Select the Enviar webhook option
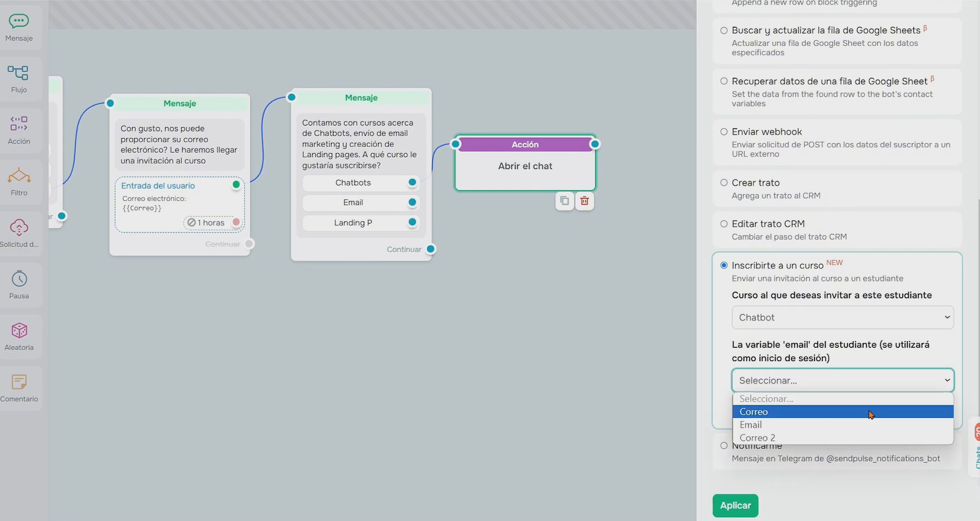Image resolution: width=980 pixels, height=521 pixels. pos(724,132)
